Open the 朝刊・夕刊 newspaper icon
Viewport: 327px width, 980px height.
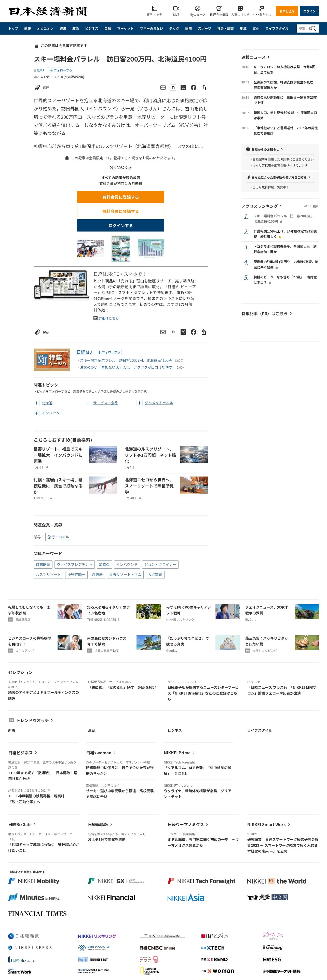pos(155,8)
